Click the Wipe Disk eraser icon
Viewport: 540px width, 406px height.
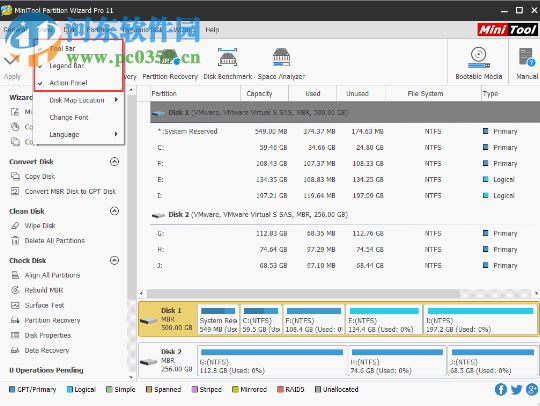15,226
